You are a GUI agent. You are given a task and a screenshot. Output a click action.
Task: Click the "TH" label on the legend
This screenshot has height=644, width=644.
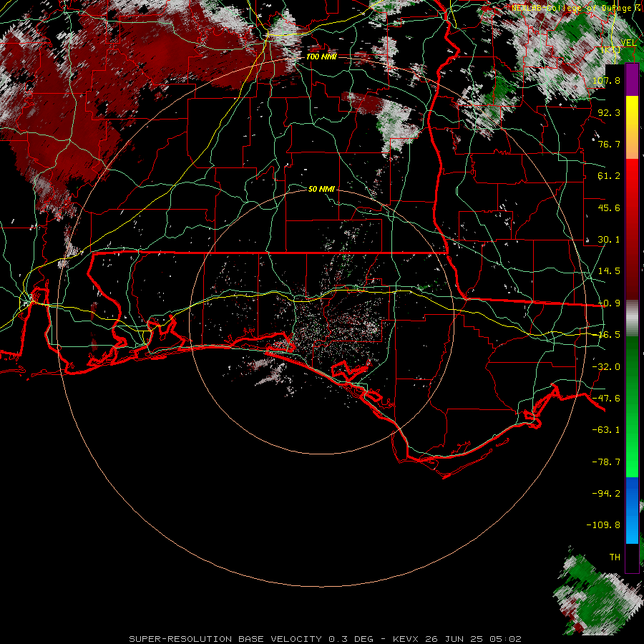click(615, 557)
